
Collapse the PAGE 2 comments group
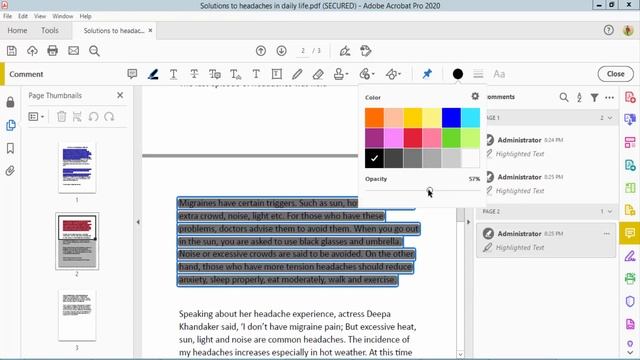click(x=610, y=211)
